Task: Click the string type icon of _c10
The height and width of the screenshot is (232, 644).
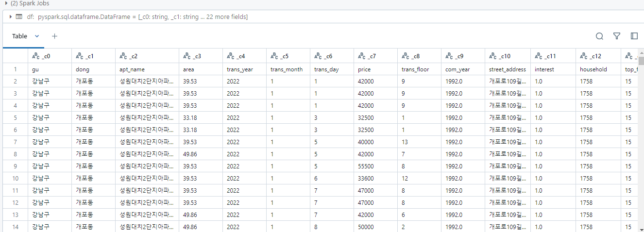Action: [x=493, y=56]
